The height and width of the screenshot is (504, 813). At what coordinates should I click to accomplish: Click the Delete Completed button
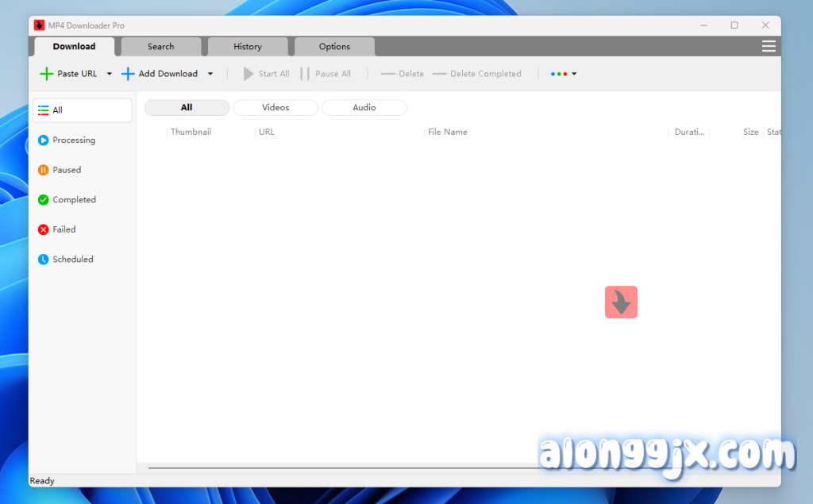(477, 74)
